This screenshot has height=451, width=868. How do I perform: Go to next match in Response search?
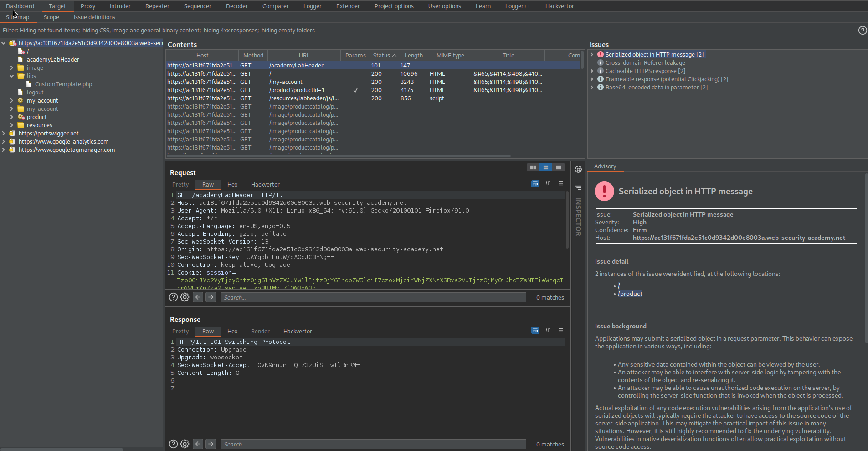tap(211, 444)
